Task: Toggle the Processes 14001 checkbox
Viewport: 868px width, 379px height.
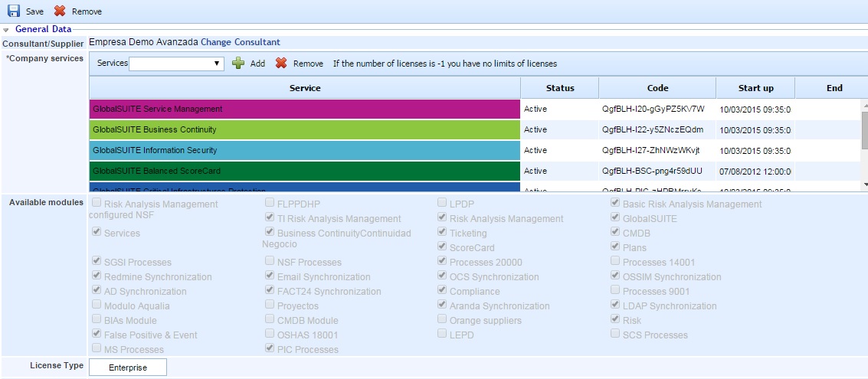Action: coord(615,262)
